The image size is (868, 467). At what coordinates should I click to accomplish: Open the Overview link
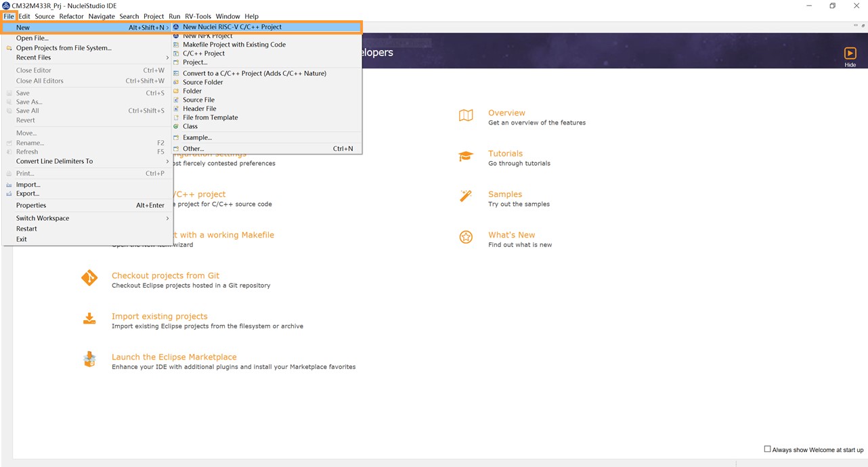[x=506, y=113]
